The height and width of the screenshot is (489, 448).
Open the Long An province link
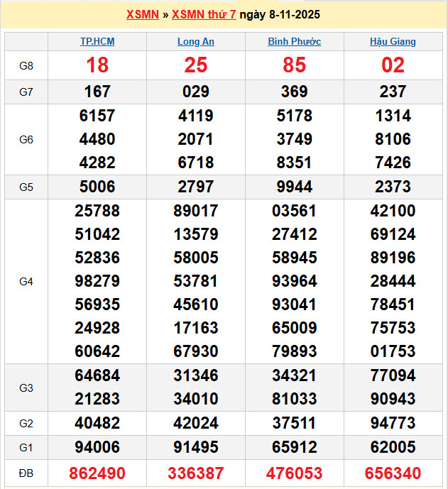pyautogui.click(x=196, y=42)
